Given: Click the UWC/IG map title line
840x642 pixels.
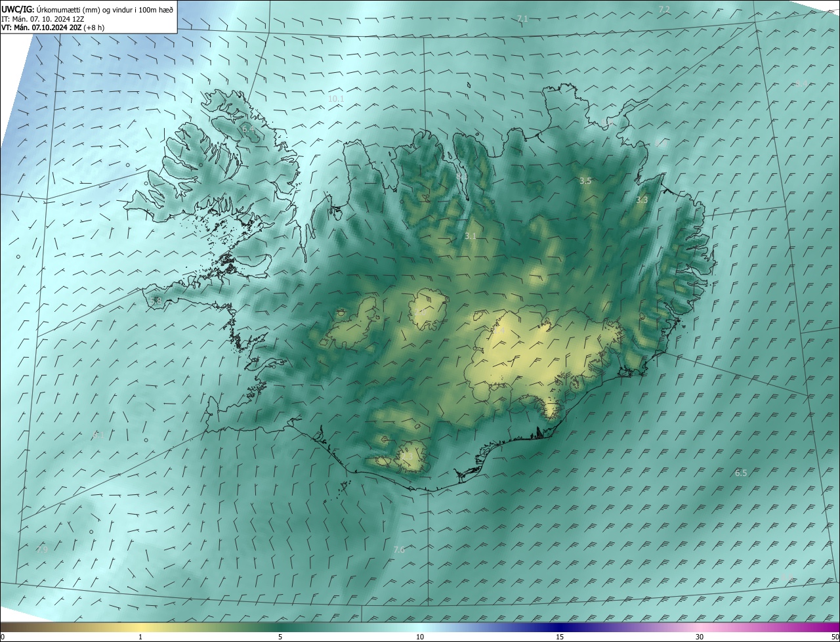Looking at the screenshot, I should click(x=87, y=9).
